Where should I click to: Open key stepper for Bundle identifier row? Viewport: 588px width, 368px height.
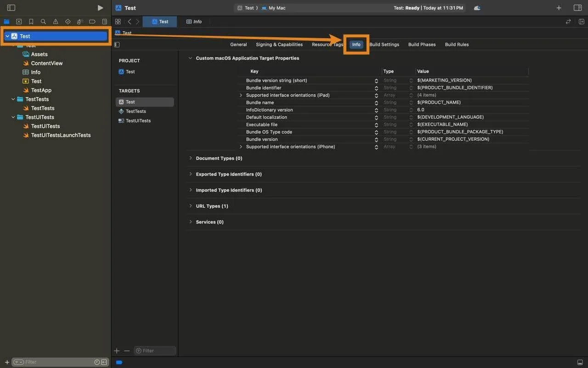[377, 88]
